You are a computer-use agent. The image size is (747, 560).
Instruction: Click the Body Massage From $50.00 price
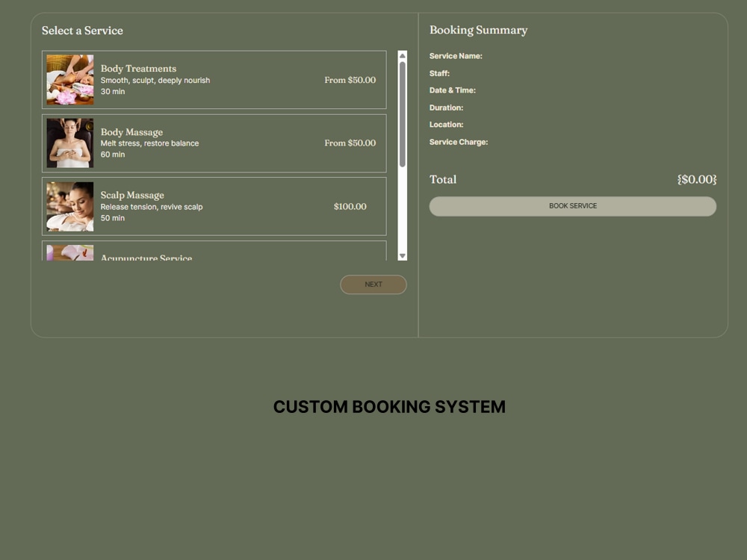pyautogui.click(x=350, y=143)
